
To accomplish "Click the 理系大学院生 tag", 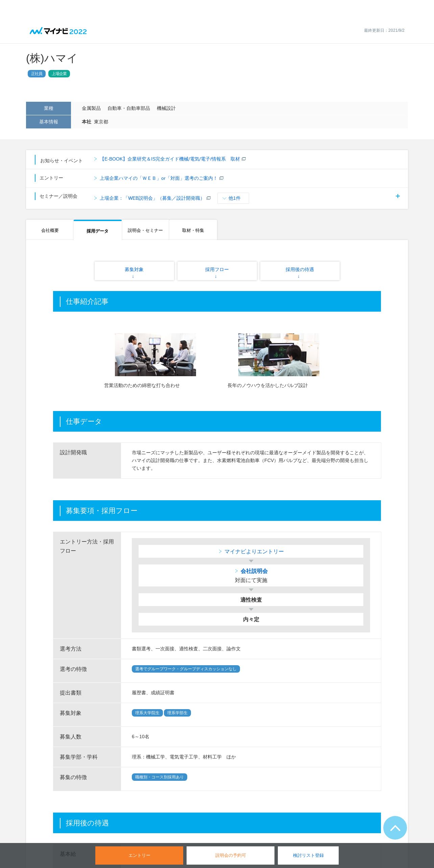I will pos(147,713).
